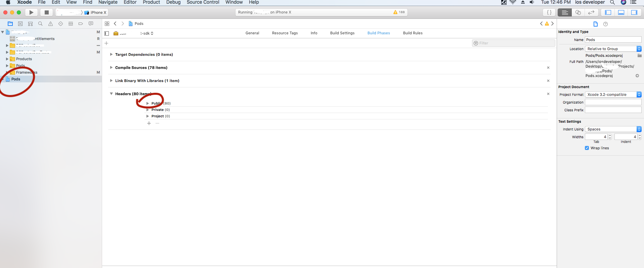Click the Filter field for build phases

[513, 43]
